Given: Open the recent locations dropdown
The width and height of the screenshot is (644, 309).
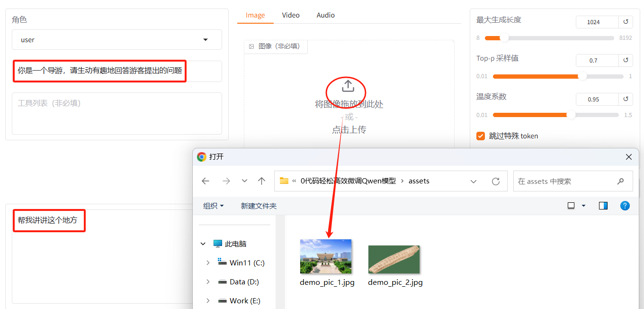Looking at the screenshot, I should (244, 181).
